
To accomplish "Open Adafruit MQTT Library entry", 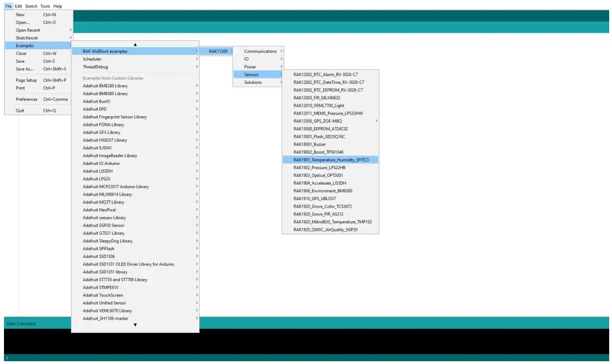I will (x=135, y=202).
